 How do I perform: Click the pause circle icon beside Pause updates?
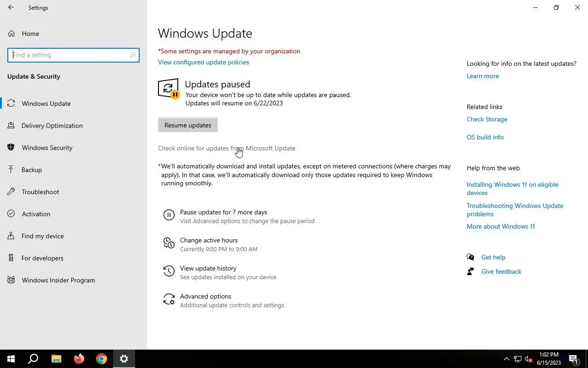click(169, 215)
